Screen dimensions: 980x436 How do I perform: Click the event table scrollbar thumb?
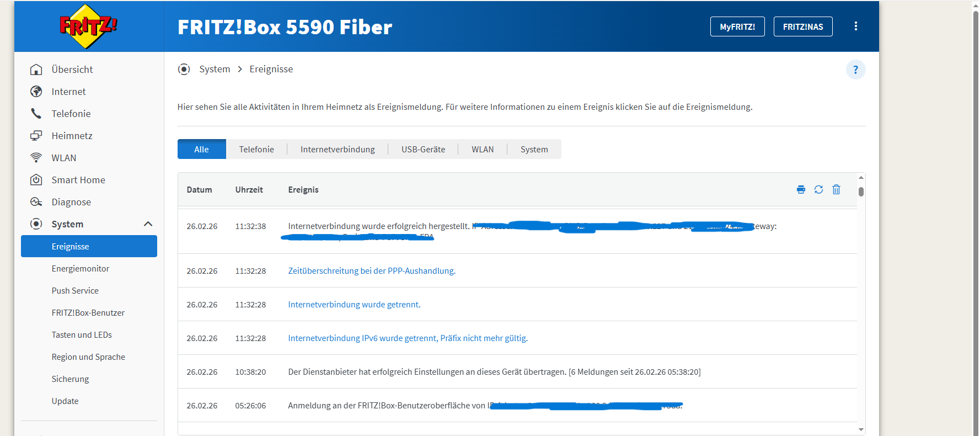pyautogui.click(x=861, y=192)
